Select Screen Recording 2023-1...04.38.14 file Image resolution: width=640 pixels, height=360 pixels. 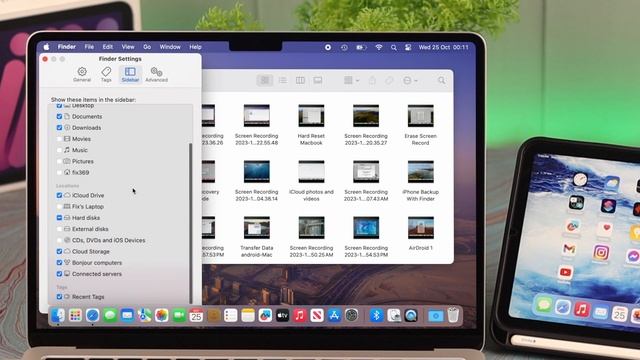pyautogui.click(x=256, y=180)
